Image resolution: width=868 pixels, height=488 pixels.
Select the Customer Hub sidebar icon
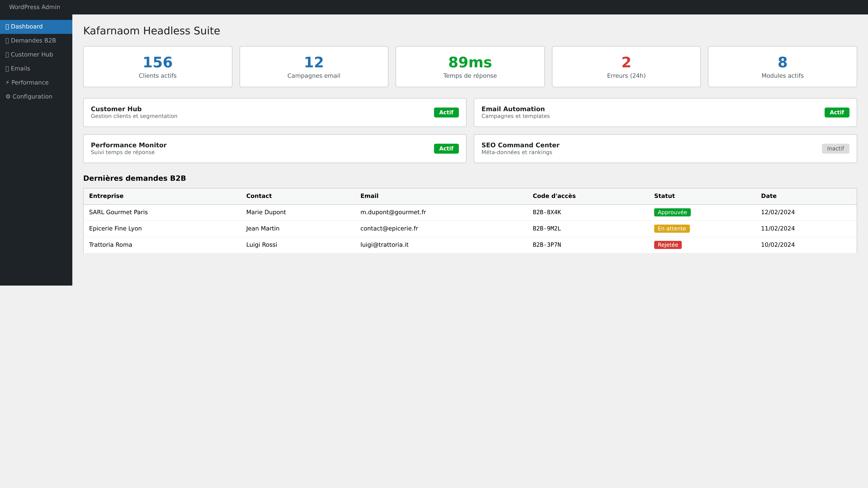(x=7, y=54)
